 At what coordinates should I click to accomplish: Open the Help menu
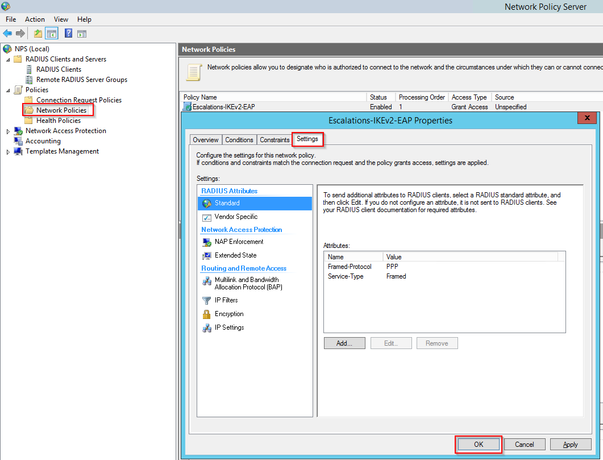(x=84, y=19)
